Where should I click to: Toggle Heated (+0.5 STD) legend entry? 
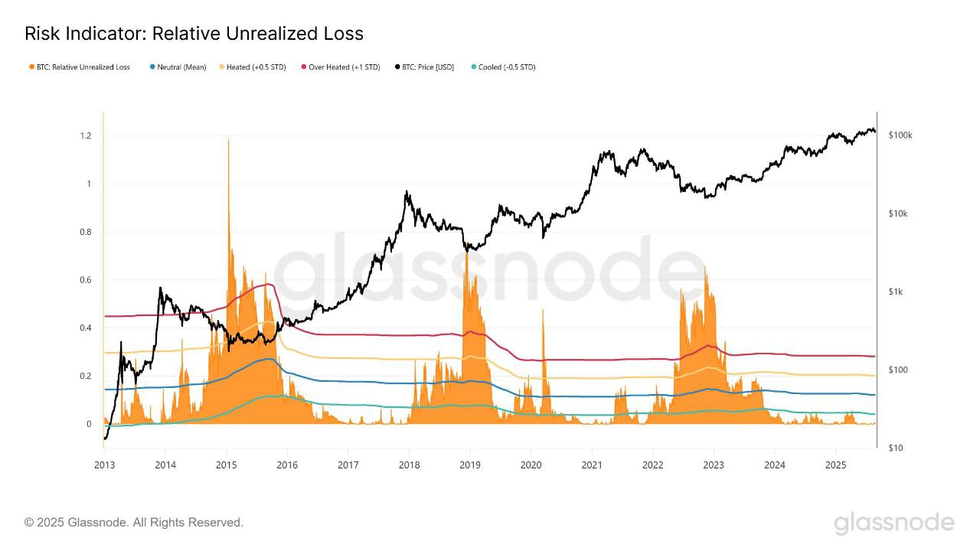tap(252, 67)
